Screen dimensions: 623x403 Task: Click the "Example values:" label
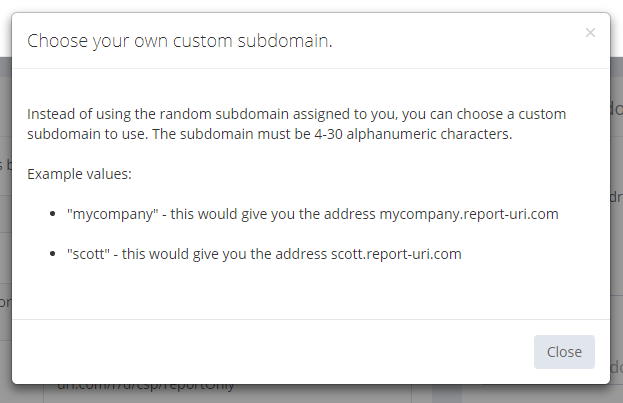pos(80,174)
